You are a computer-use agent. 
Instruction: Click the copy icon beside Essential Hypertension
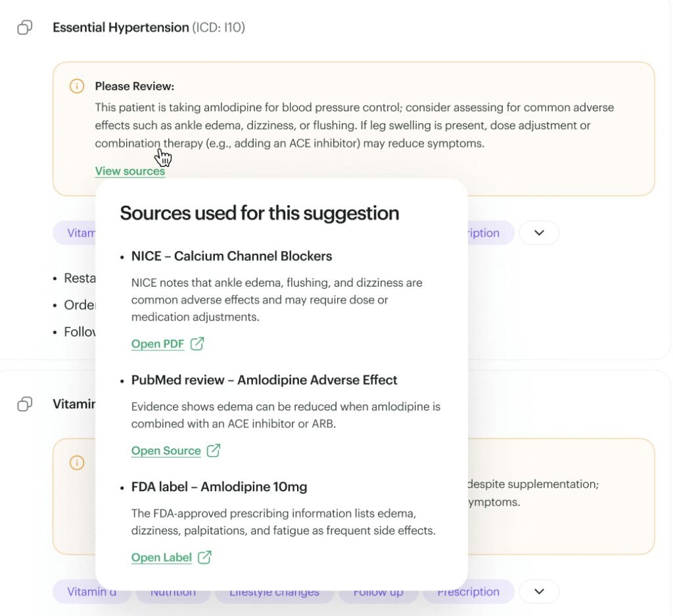[25, 28]
